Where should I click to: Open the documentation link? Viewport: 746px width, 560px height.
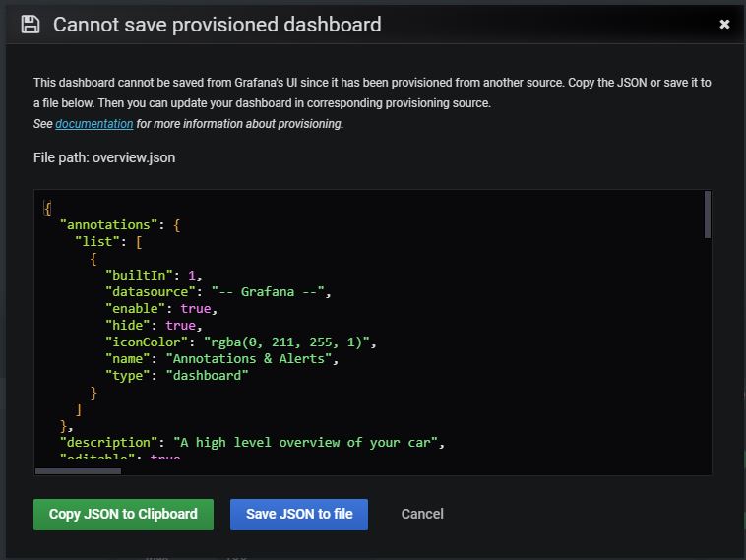point(94,124)
